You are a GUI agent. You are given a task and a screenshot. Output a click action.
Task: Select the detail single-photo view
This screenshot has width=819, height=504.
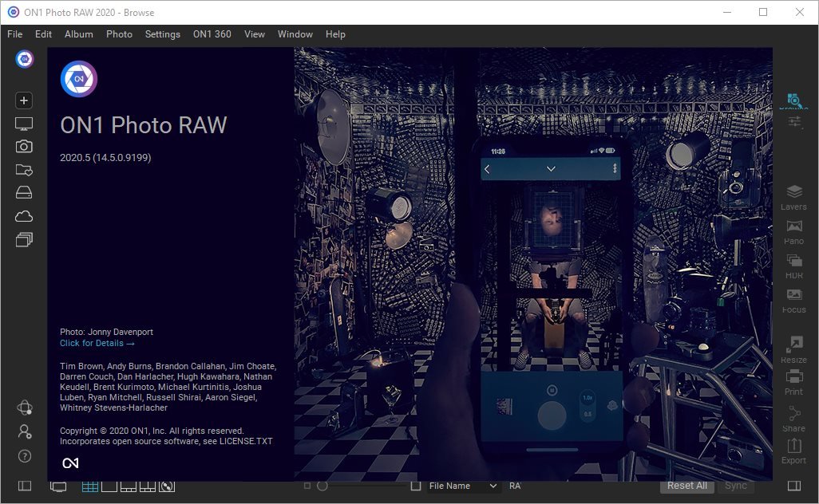click(109, 486)
